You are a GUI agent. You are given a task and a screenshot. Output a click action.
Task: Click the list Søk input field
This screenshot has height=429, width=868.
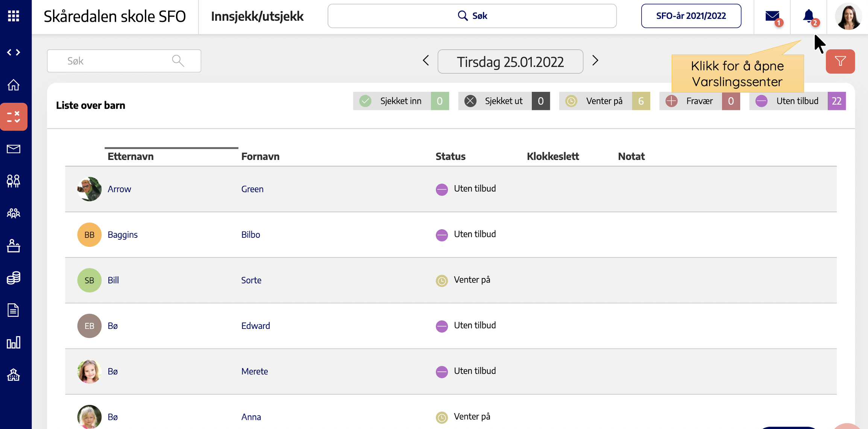124,61
